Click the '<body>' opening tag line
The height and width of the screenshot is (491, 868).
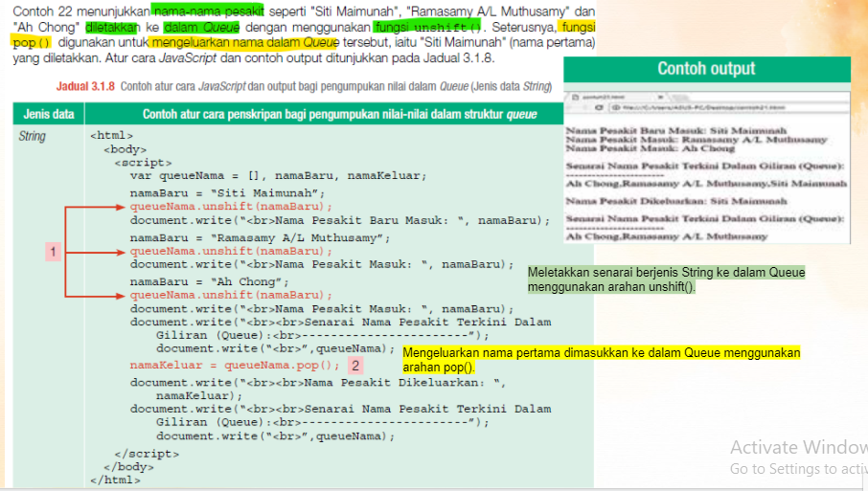(x=126, y=149)
